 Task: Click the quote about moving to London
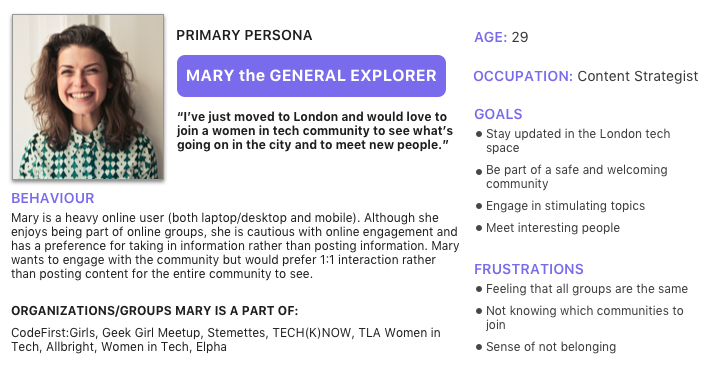click(315, 131)
